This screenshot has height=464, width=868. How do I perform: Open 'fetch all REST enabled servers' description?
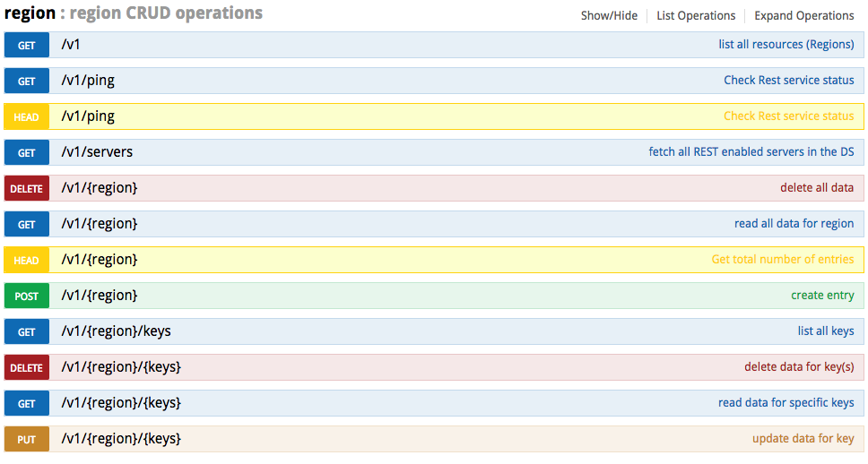click(x=751, y=152)
